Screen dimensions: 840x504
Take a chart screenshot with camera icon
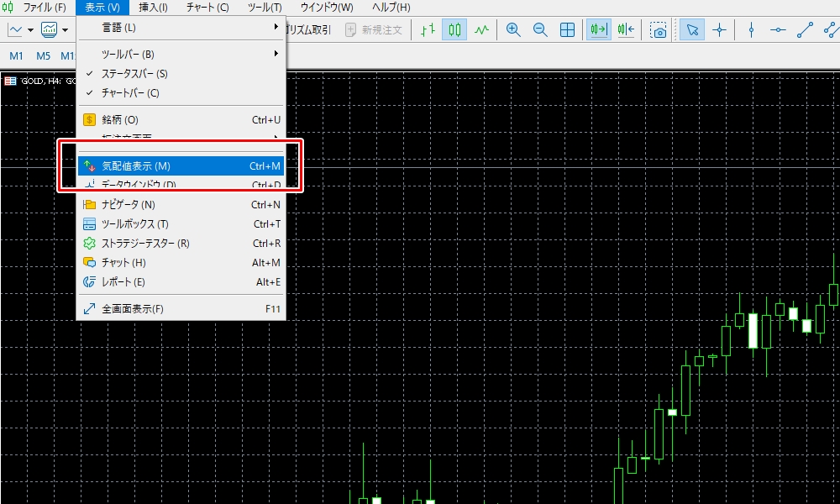(x=659, y=30)
